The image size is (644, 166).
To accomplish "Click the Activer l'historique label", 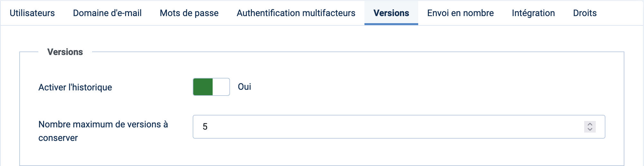I will click(75, 87).
